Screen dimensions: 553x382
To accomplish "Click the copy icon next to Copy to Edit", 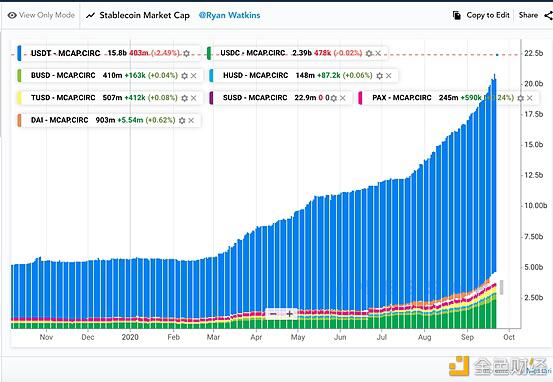I will [x=457, y=16].
